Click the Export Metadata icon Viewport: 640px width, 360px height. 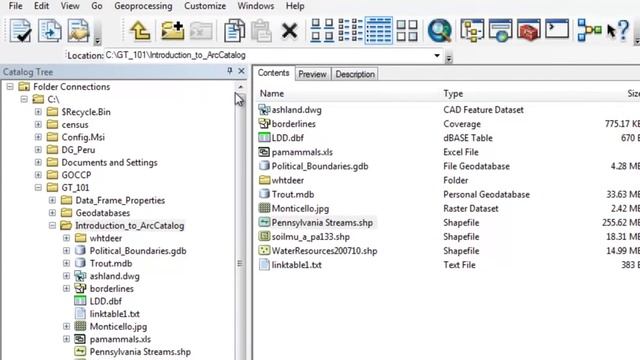[x=78, y=31]
